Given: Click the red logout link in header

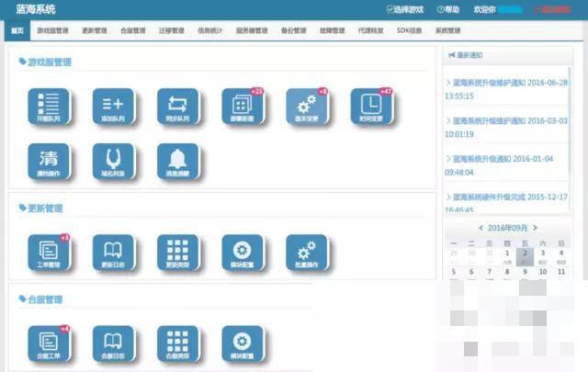Looking at the screenshot, I should pyautogui.click(x=552, y=9).
